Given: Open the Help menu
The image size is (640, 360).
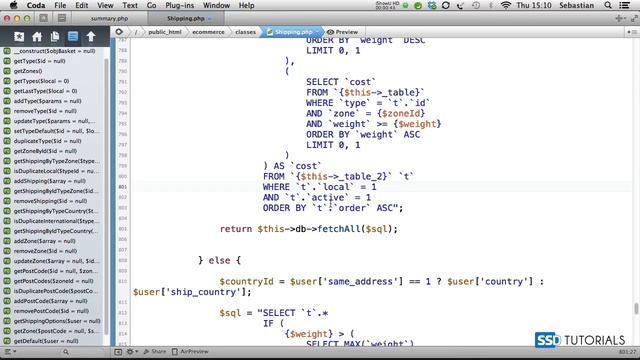Looking at the screenshot, I should click(x=247, y=5).
